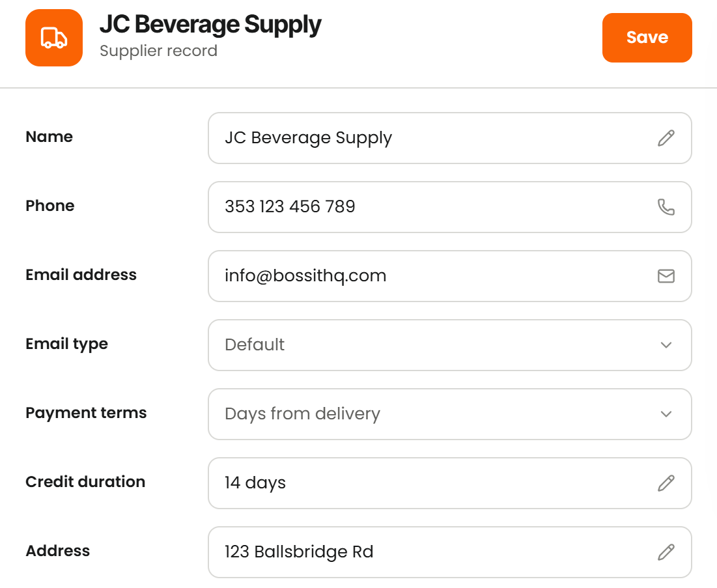The width and height of the screenshot is (717, 588).
Task: Click the Phone field label
Action: pyautogui.click(x=50, y=206)
